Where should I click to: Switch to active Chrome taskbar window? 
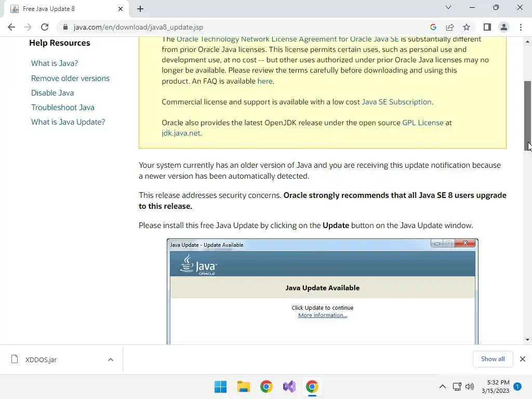[x=312, y=387]
